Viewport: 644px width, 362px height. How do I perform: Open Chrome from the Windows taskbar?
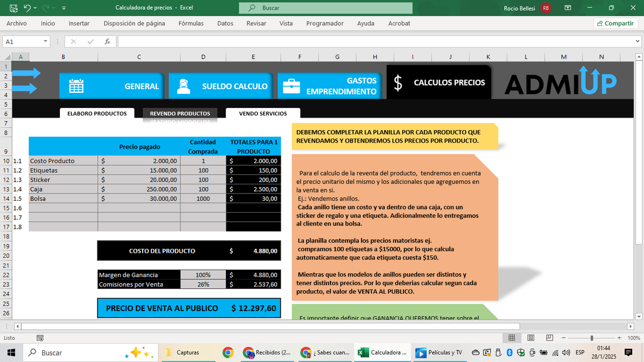tap(228, 352)
